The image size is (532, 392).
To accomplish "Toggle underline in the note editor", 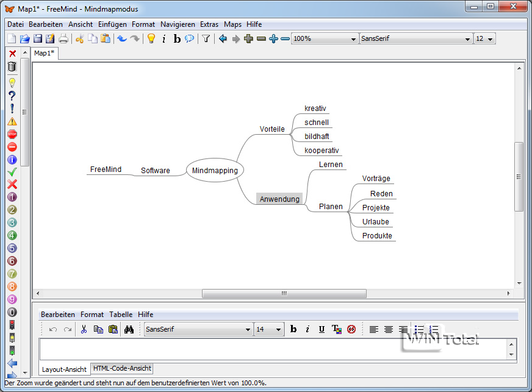I will (x=322, y=329).
